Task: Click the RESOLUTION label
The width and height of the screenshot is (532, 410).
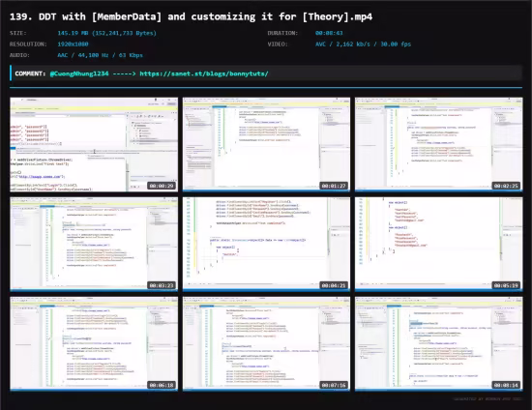Action: 28,44
